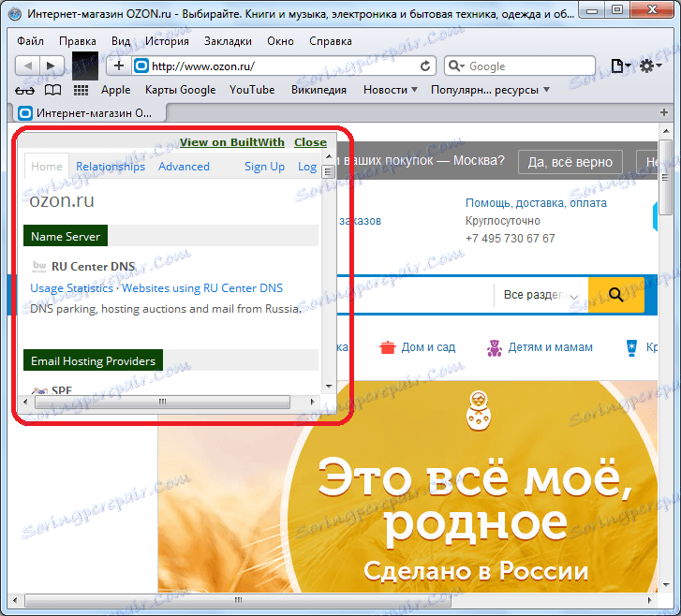This screenshot has height=616, width=681.
Task: Close the BuiltWith panel
Action: [x=311, y=142]
